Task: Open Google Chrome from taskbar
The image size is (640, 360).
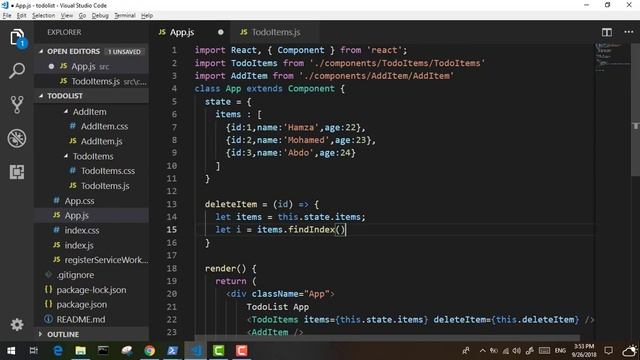Action: pyautogui.click(x=149, y=351)
